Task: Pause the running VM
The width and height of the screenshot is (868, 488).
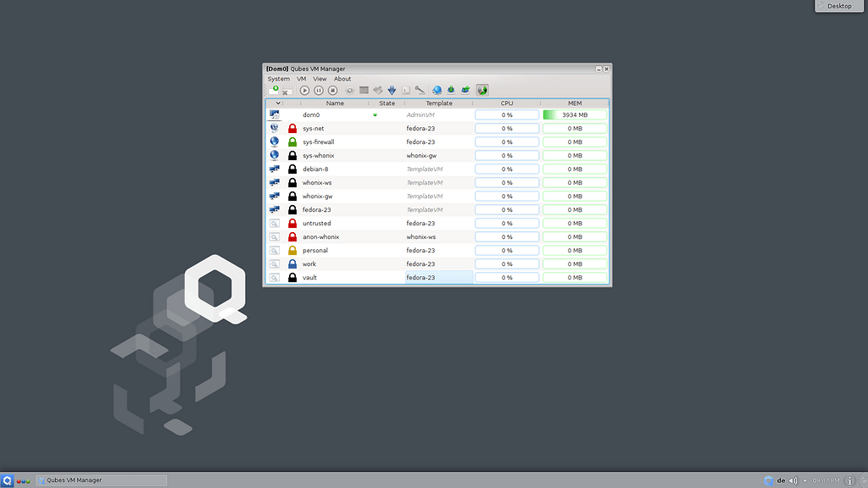Action: click(318, 90)
